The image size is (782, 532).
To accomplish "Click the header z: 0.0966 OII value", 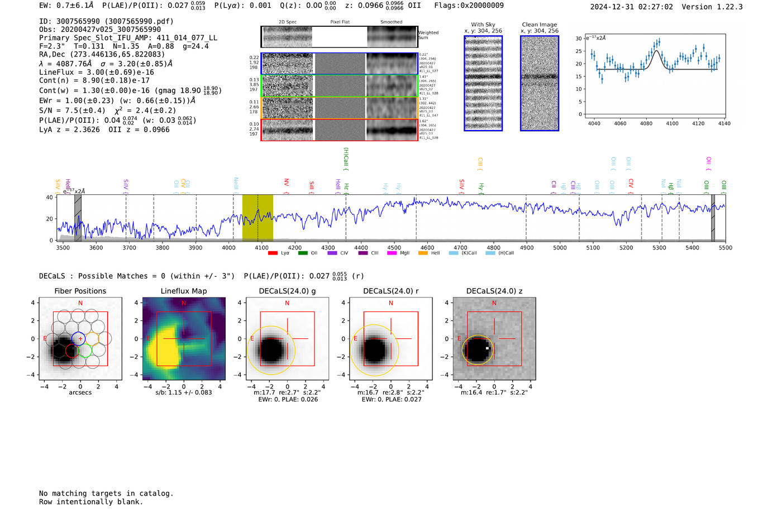I will [383, 6].
